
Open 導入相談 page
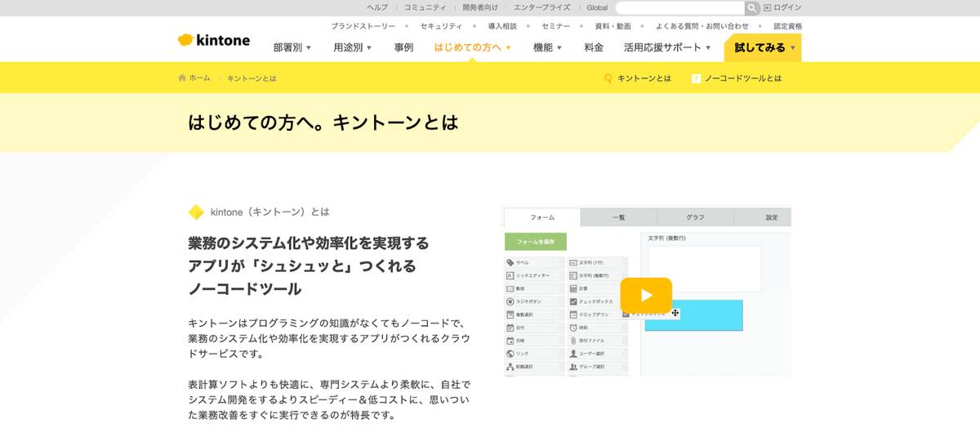(502, 26)
